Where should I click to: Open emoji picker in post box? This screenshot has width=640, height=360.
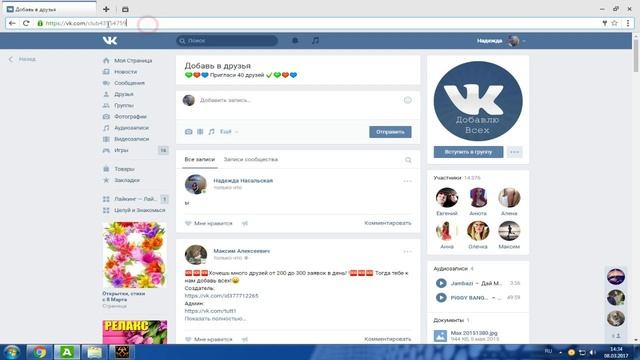coord(407,100)
